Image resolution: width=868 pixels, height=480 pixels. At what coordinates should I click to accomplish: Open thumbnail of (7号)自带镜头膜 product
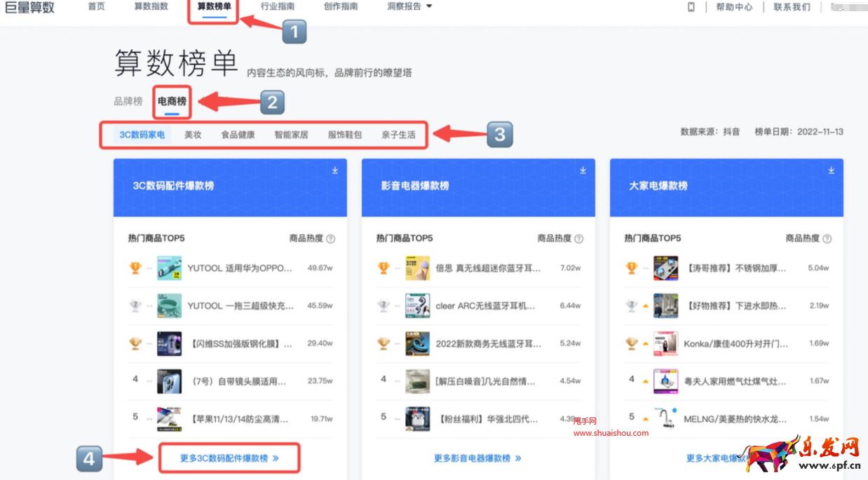pos(169,381)
